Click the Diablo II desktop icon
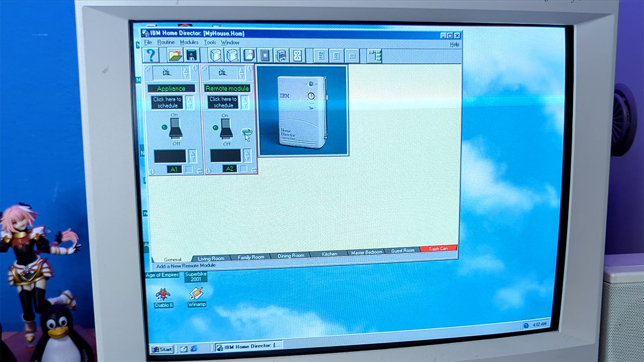 point(163,298)
